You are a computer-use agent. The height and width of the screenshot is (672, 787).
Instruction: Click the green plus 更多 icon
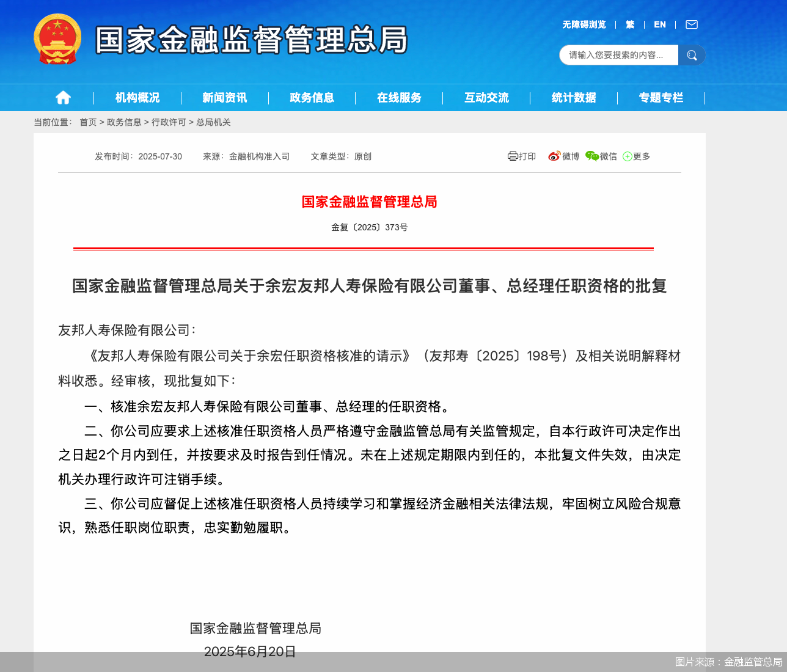tap(628, 156)
